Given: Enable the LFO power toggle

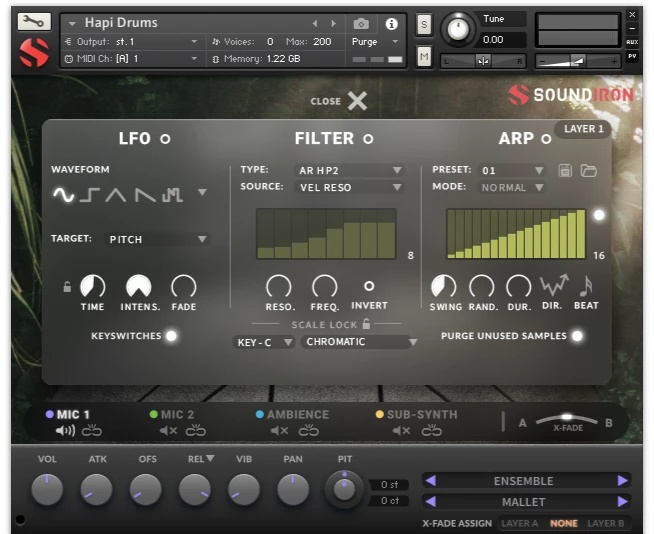Looking at the screenshot, I should (165, 139).
